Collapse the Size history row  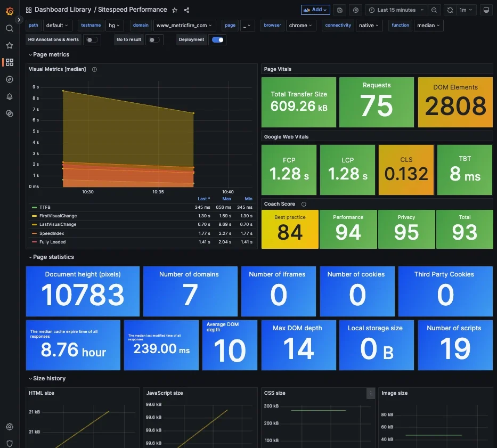(47, 379)
